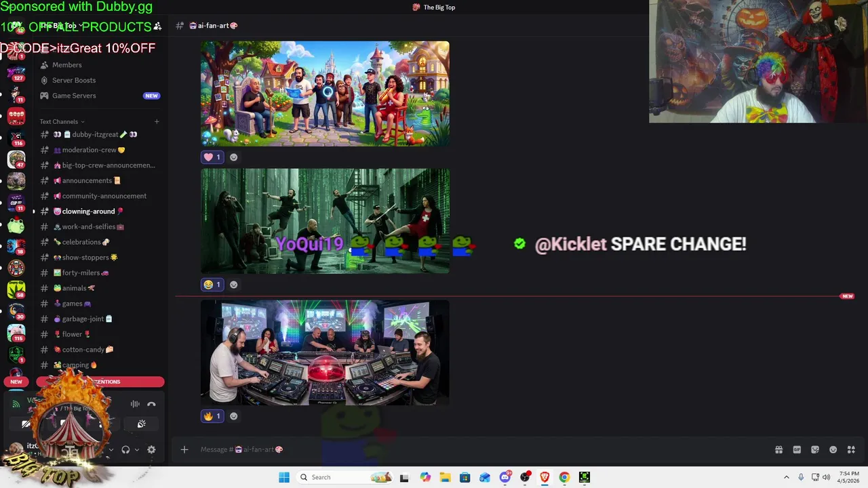
Task: Open the DJ studio group image
Action: point(325,352)
